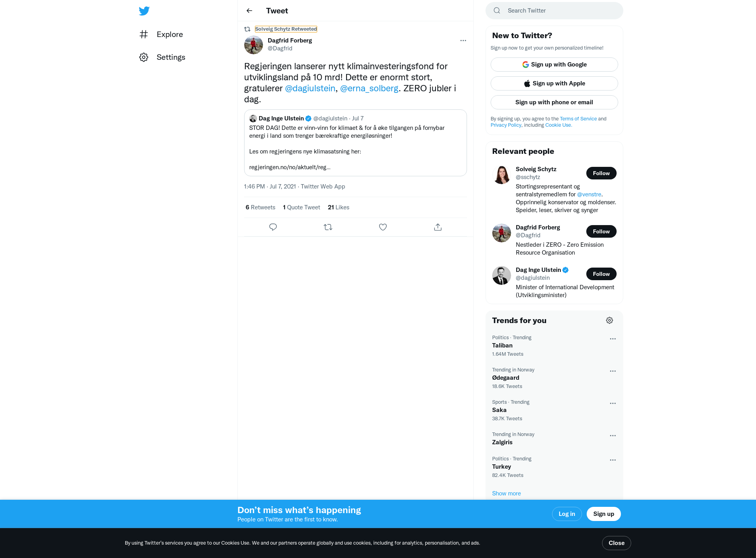The width and height of the screenshot is (756, 558).
Task: Follow Solveig Schytz
Action: [601, 173]
